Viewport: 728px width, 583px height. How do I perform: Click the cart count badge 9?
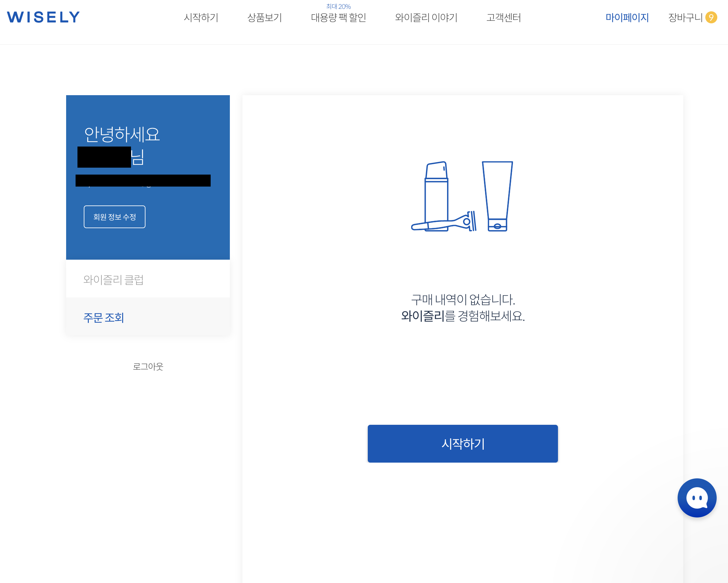pyautogui.click(x=711, y=17)
